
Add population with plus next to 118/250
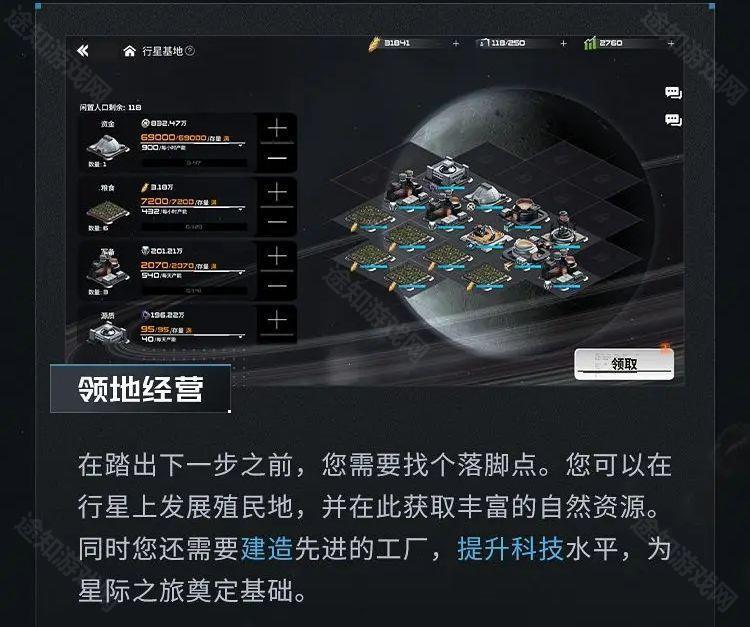click(563, 44)
